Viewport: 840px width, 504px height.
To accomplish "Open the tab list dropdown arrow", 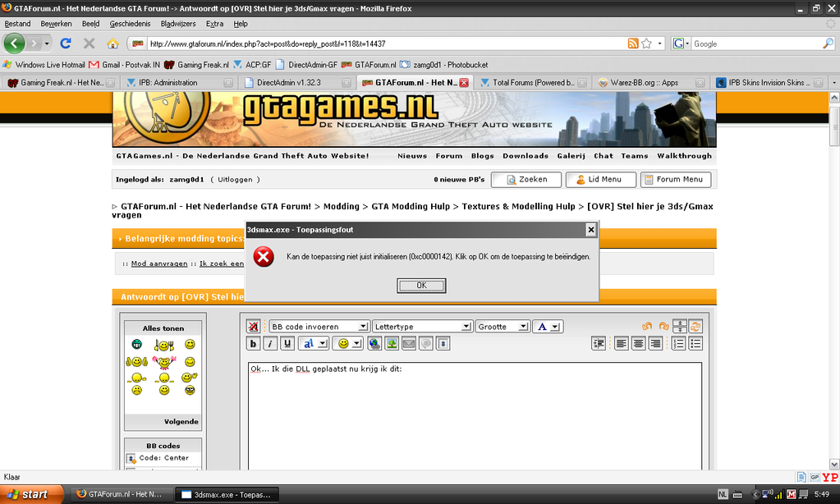I will click(833, 82).
